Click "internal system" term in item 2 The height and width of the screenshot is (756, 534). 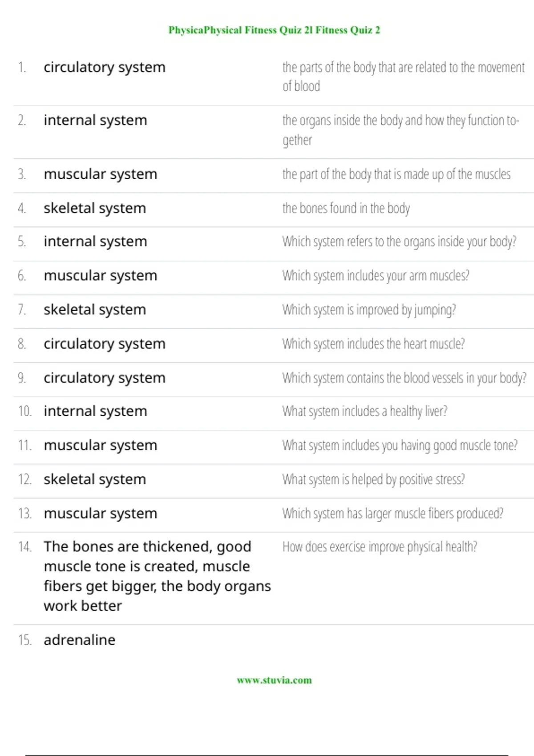(95, 120)
